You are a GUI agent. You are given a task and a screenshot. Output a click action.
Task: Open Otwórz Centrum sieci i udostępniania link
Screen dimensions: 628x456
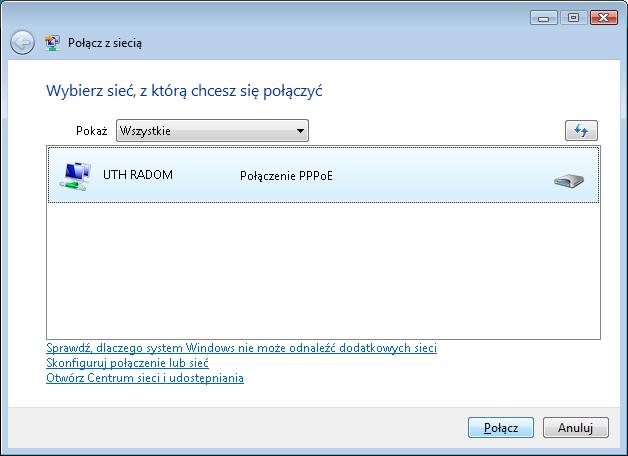click(145, 378)
